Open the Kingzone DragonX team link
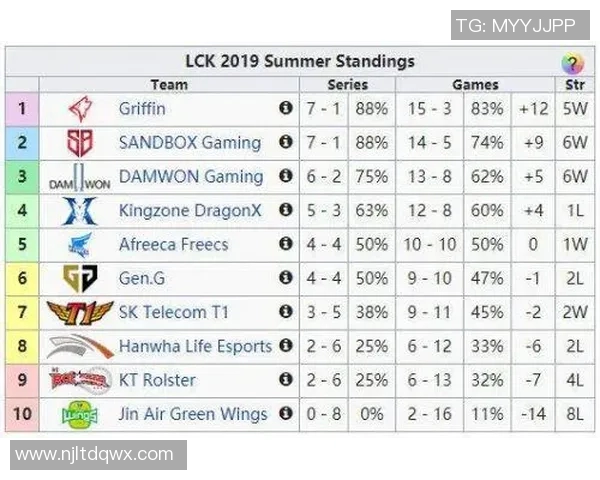The width and height of the screenshot is (600, 480). (x=190, y=210)
